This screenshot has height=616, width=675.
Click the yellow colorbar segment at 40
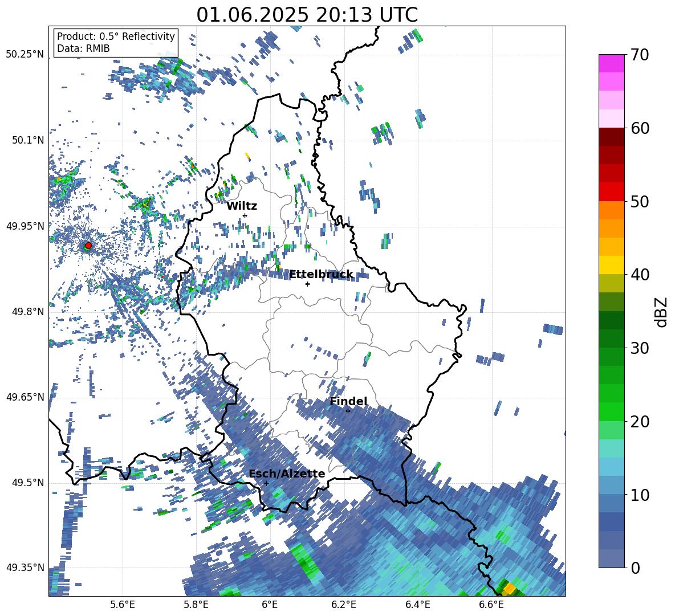coord(611,264)
